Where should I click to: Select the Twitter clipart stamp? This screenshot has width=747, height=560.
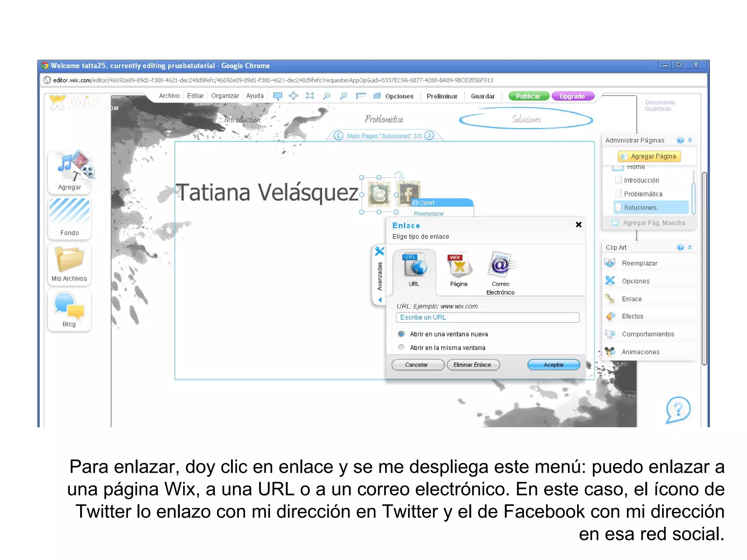tap(379, 194)
